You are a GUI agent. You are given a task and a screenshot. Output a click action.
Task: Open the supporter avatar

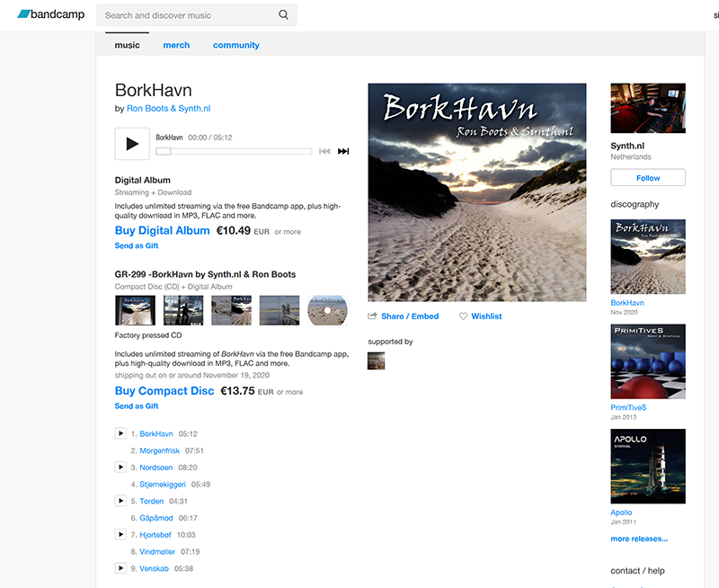pyautogui.click(x=376, y=361)
